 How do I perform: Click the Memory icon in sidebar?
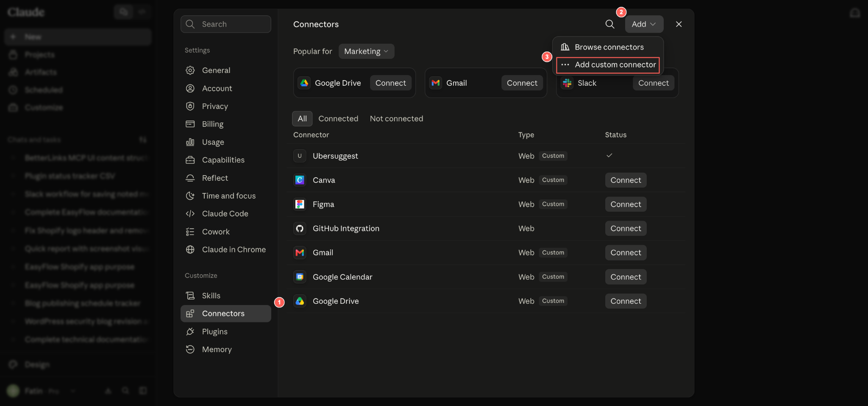[x=190, y=349]
